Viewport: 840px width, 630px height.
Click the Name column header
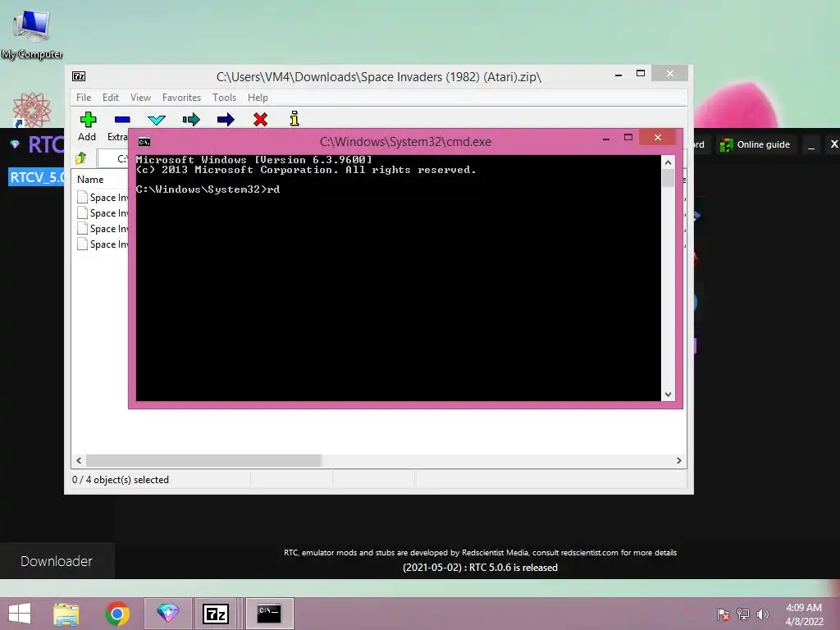click(x=90, y=180)
